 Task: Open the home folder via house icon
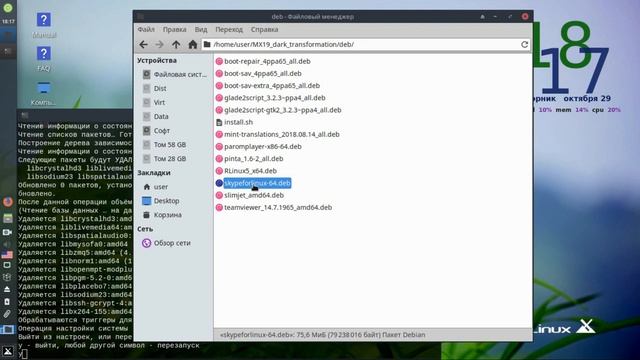(x=193, y=44)
